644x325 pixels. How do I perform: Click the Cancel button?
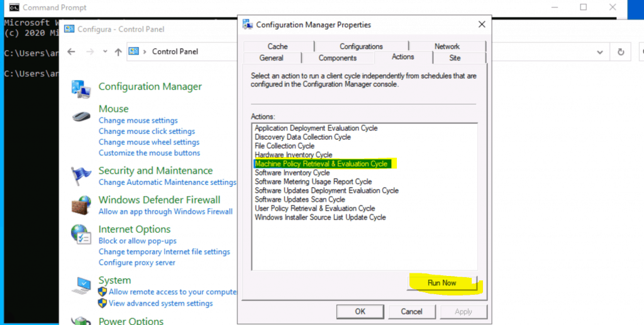(x=411, y=311)
